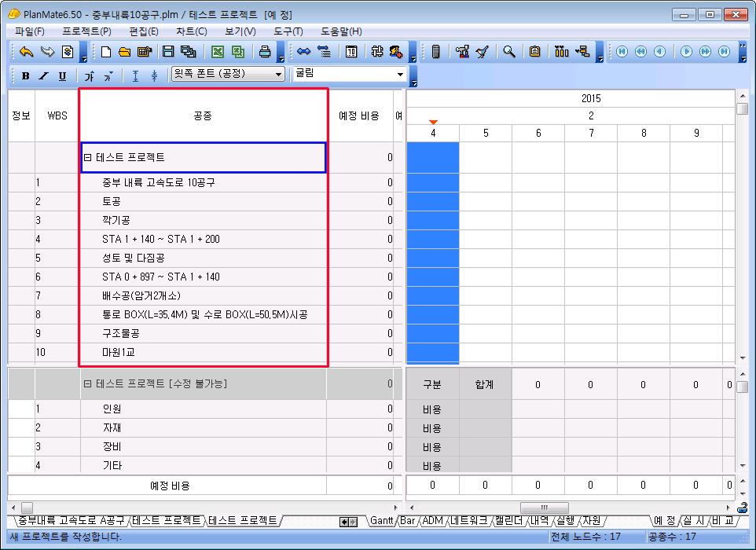Toggle Italic text formatting

point(43,75)
